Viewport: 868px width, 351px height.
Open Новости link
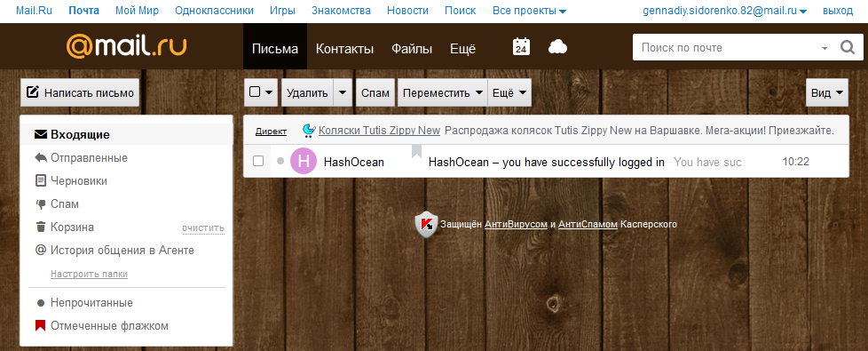pyautogui.click(x=407, y=11)
